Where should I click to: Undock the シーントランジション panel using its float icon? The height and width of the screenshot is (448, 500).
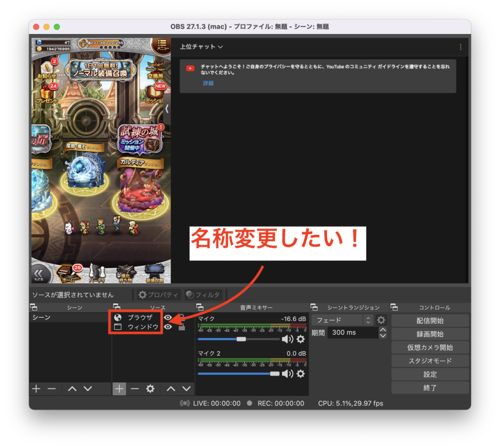click(314, 307)
